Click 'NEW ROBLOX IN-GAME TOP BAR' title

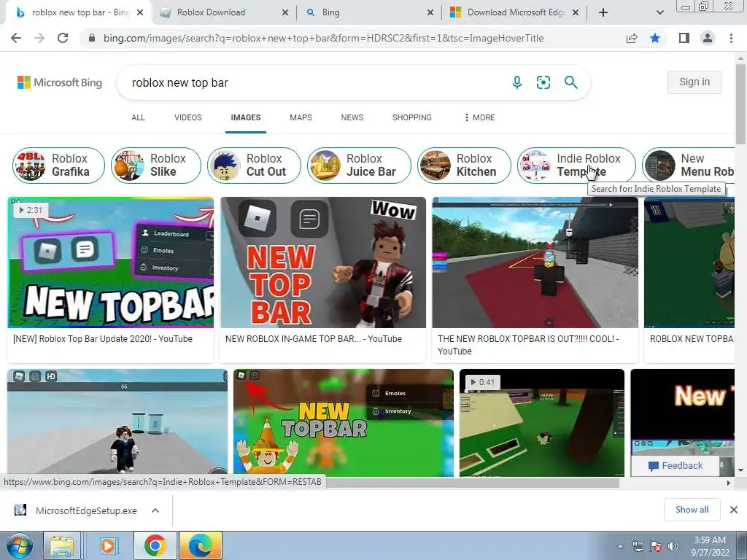point(314,339)
